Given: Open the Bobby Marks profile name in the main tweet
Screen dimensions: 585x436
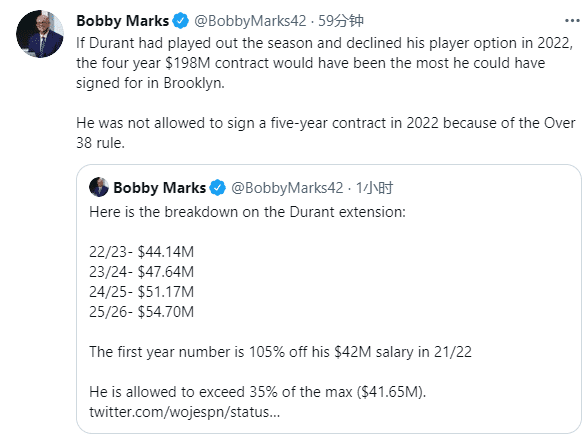Looking at the screenshot, I should [x=123, y=21].
